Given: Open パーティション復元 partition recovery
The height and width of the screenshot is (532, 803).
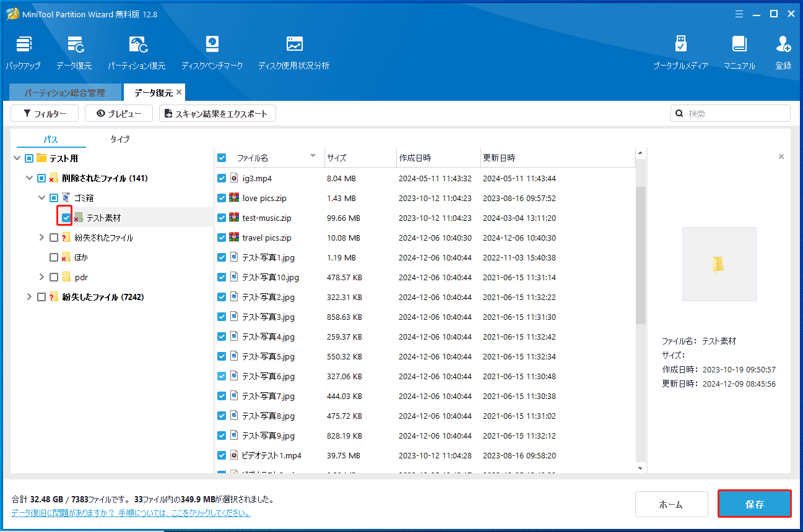Looking at the screenshot, I should [x=137, y=53].
